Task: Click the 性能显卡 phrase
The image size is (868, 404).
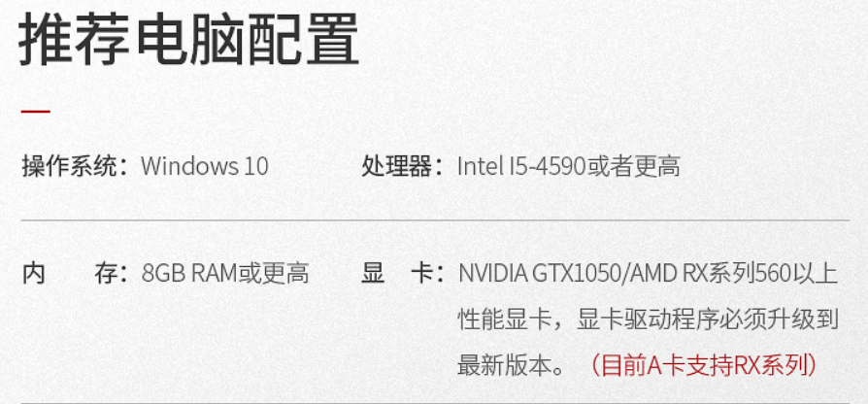Action: (x=505, y=320)
